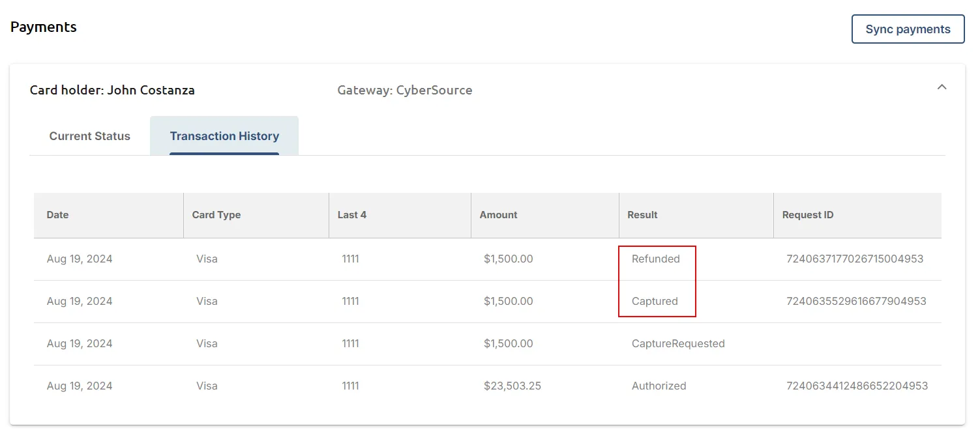Screen dimensions: 980x441
Task: Click request ID 7240634412486652204953
Action: click(857, 386)
